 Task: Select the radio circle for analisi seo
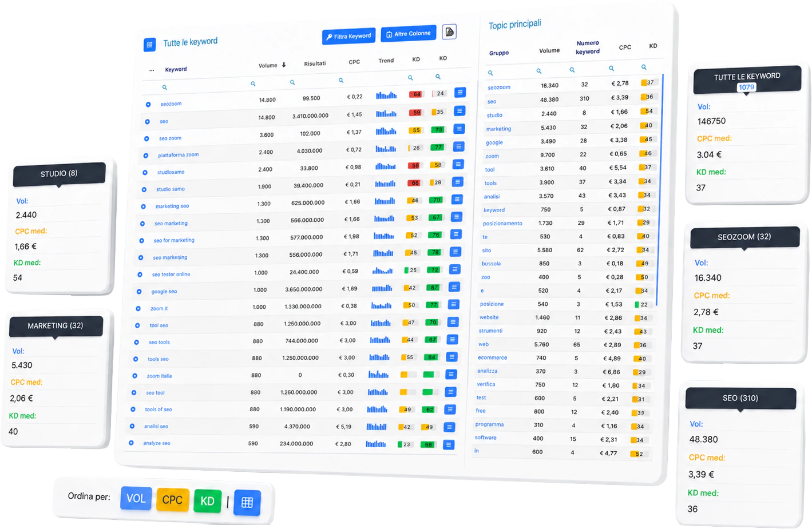pyautogui.click(x=132, y=426)
